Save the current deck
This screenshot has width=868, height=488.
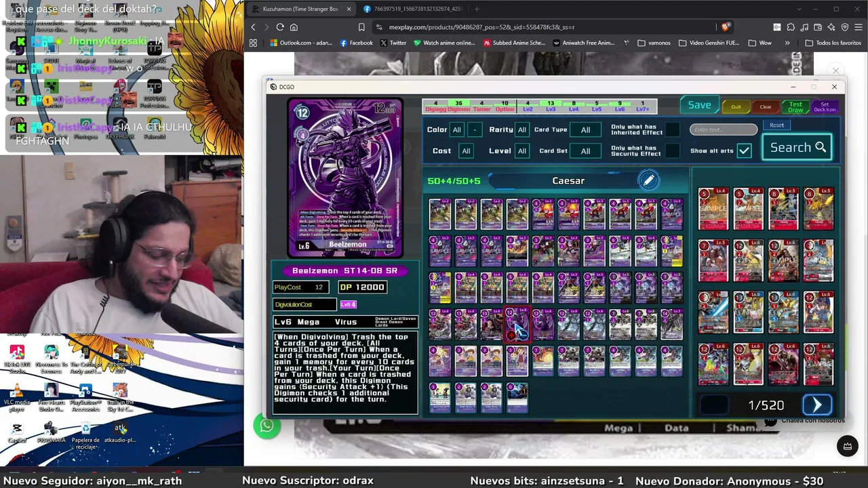[699, 105]
